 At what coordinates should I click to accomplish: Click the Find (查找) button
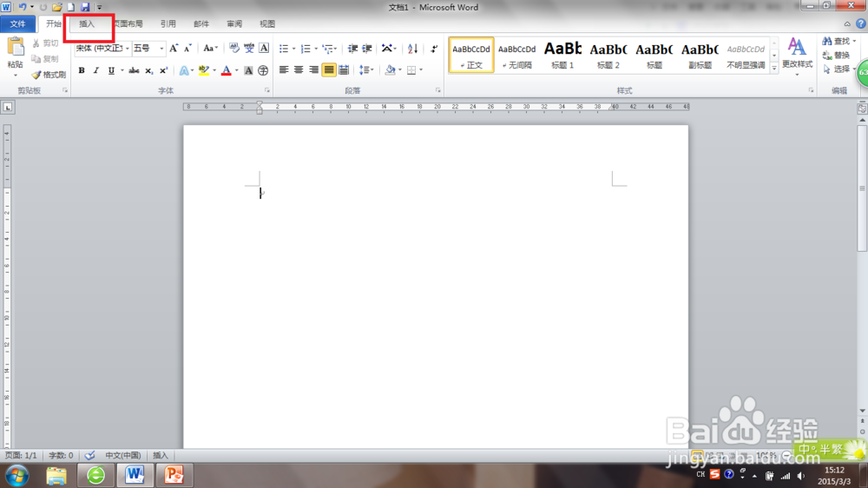click(x=837, y=42)
